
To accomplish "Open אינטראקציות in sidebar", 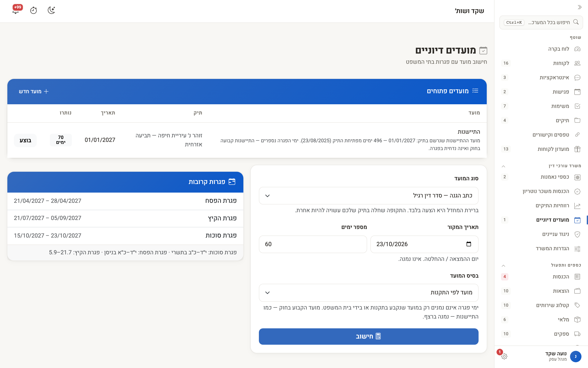I will (x=541, y=78).
